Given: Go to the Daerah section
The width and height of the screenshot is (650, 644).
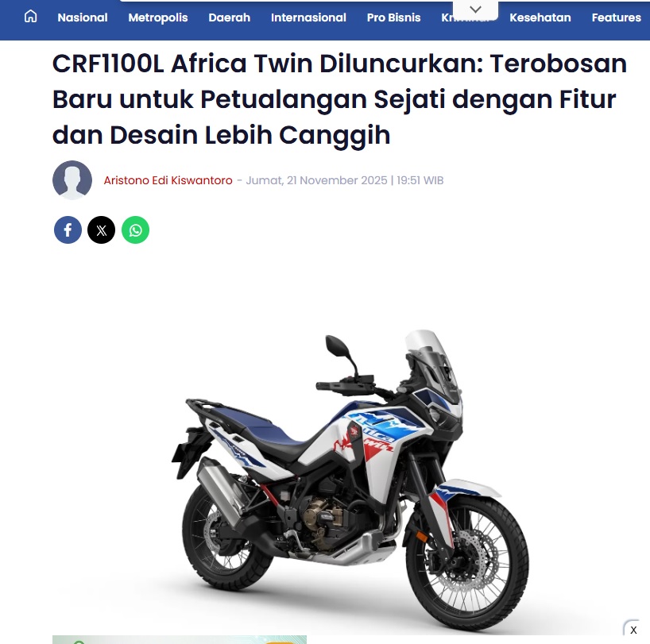Looking at the screenshot, I should tap(229, 17).
